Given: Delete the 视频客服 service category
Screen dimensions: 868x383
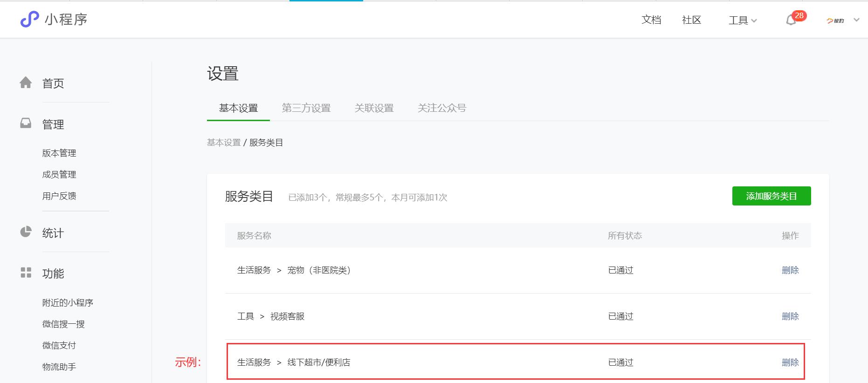Looking at the screenshot, I should (x=790, y=316).
